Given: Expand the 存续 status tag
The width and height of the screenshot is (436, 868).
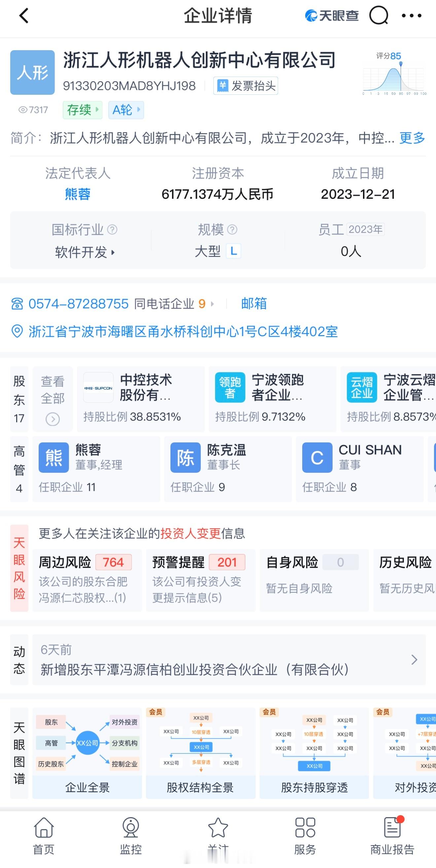Looking at the screenshot, I should pyautogui.click(x=83, y=110).
